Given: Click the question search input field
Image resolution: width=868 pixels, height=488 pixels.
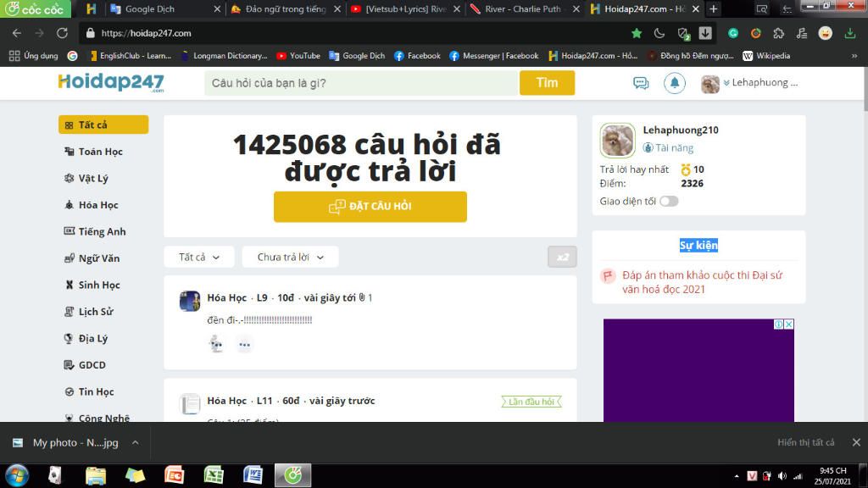Looking at the screenshot, I should click(356, 82).
